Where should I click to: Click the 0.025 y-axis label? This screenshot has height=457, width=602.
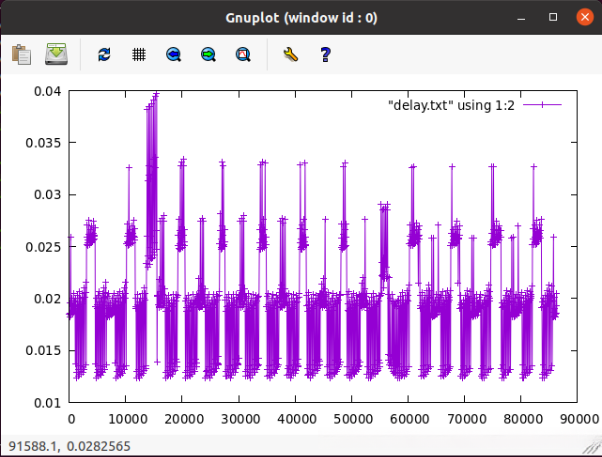(x=43, y=247)
